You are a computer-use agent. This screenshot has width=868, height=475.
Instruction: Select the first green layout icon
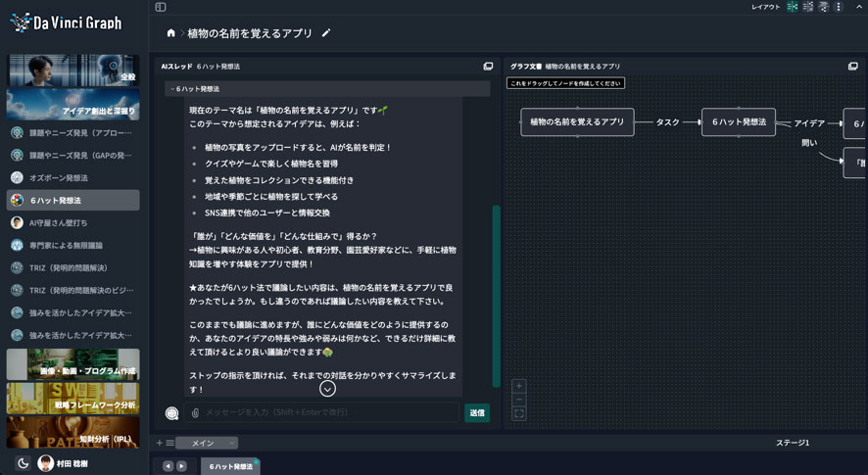[792, 7]
